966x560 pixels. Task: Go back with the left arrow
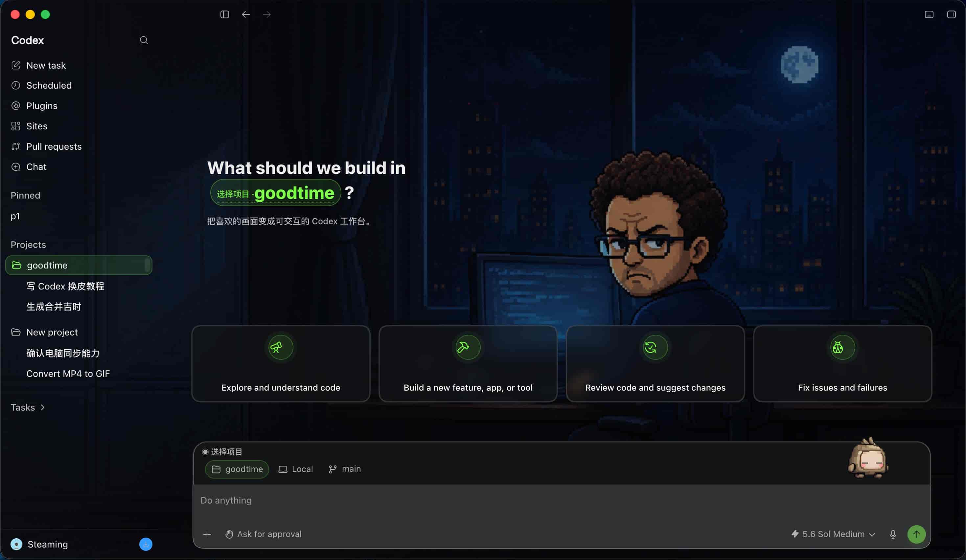246,14
